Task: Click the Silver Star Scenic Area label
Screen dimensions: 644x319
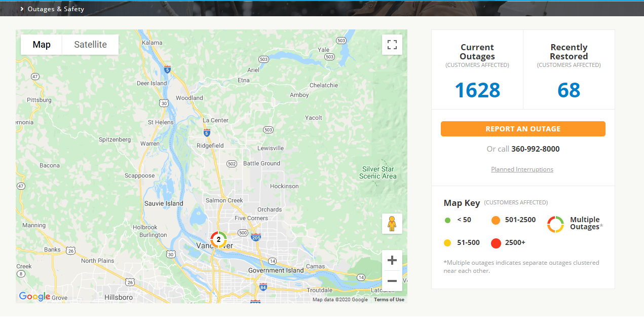Action: pos(377,172)
